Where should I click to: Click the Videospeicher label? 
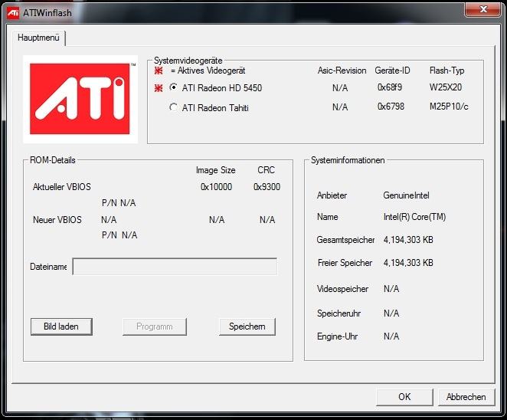(x=342, y=289)
